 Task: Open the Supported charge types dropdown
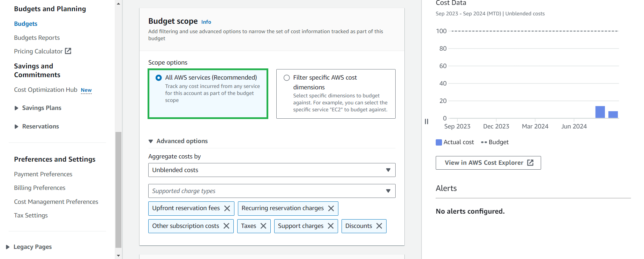point(272,191)
